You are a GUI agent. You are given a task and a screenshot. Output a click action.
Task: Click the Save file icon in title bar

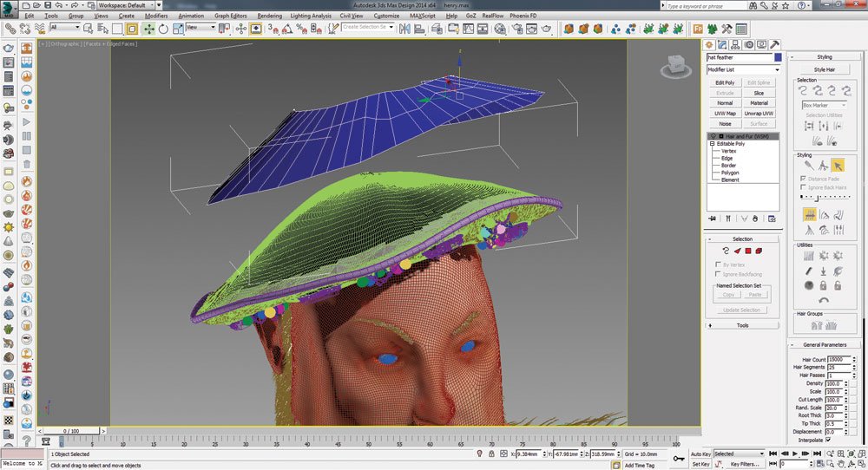point(48,5)
